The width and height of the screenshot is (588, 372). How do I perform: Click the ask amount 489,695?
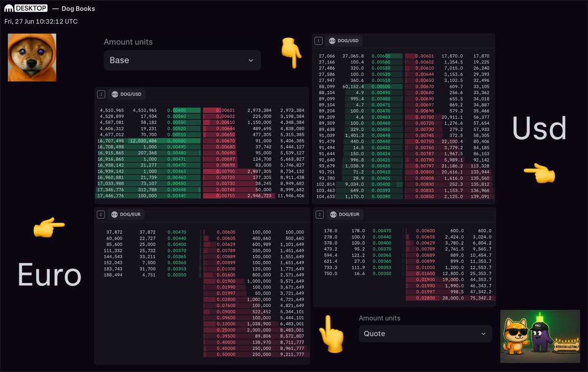click(x=261, y=128)
